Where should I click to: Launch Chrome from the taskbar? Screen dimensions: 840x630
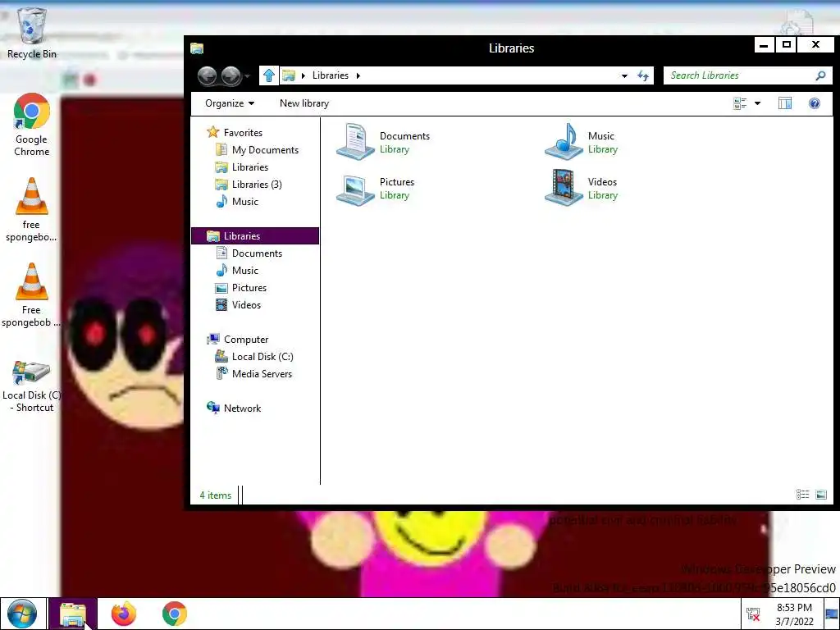tap(175, 614)
